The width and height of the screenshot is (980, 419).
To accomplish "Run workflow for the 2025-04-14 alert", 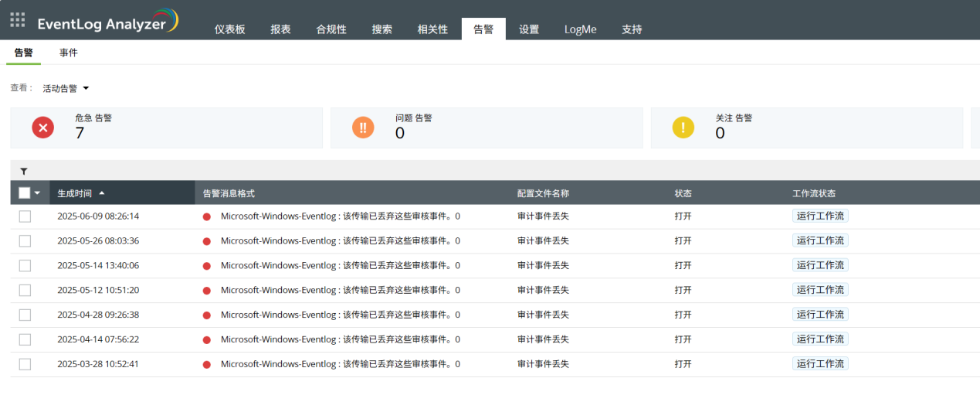I will click(820, 339).
